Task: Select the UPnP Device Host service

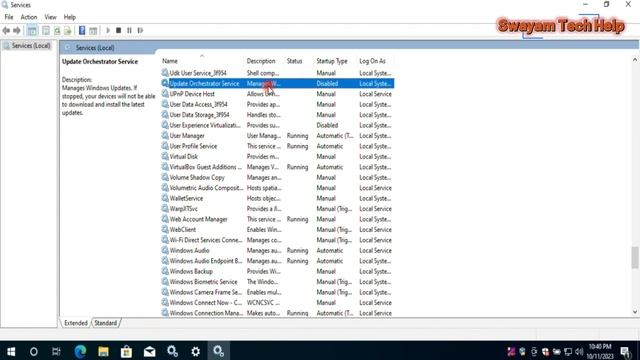Action: 277,94
